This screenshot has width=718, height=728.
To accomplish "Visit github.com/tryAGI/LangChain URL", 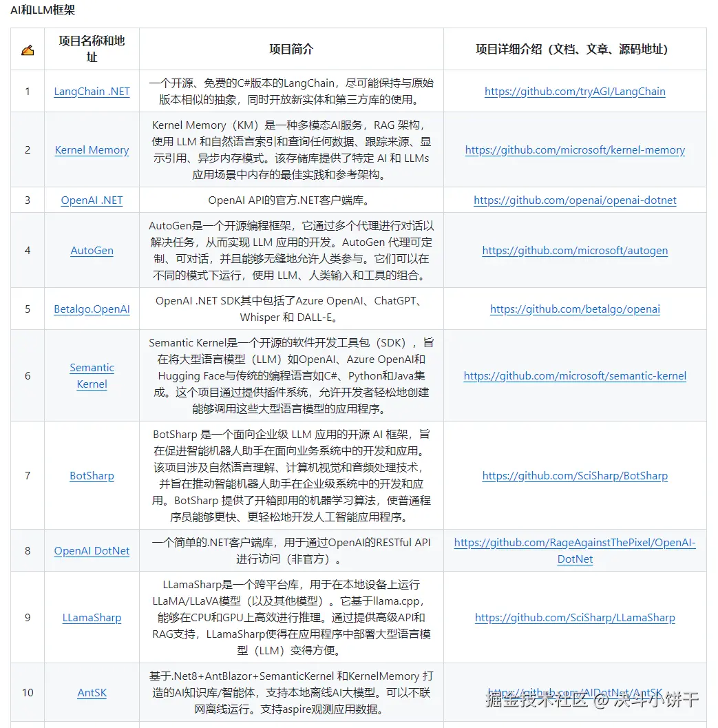I will (x=575, y=92).
